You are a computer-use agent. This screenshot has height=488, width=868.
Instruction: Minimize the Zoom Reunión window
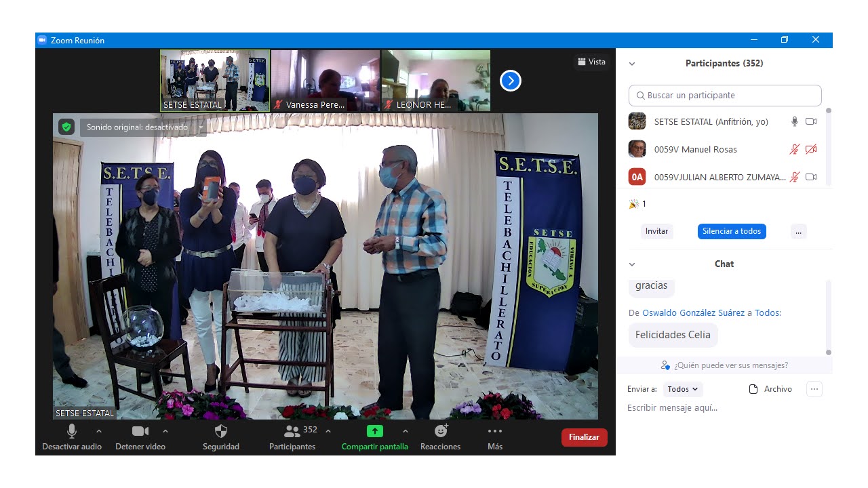753,40
